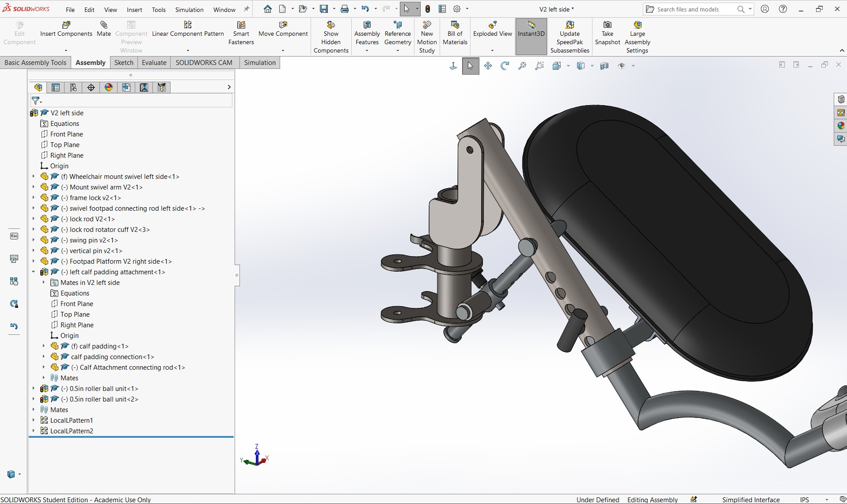Image resolution: width=847 pixels, height=504 pixels.
Task: Open the File menu
Action: click(70, 10)
